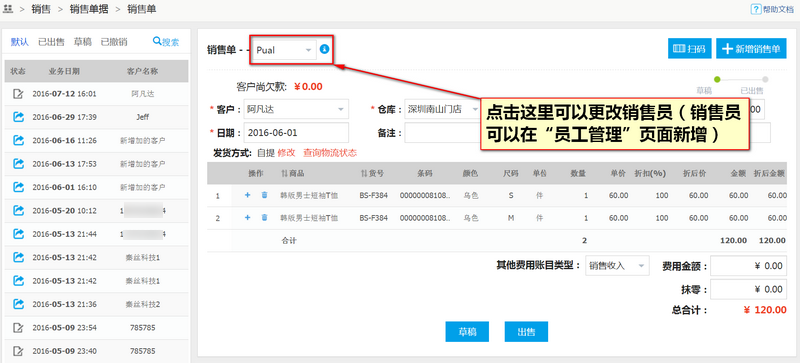Select the order row with customer Jeff

[96, 117]
